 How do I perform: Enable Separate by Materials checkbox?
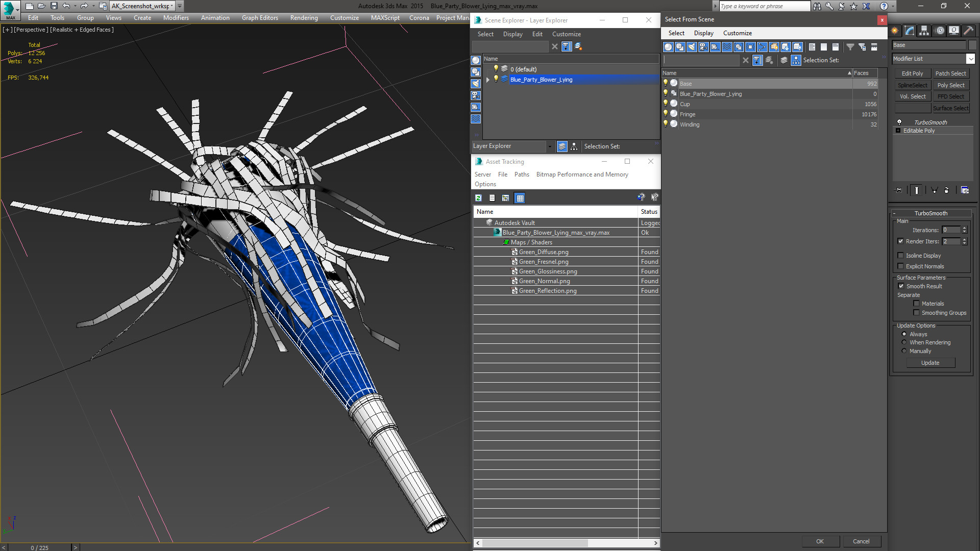coord(917,304)
